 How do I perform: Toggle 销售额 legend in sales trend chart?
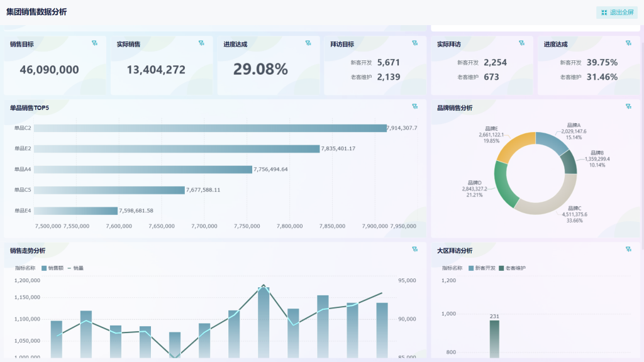pyautogui.click(x=53, y=268)
